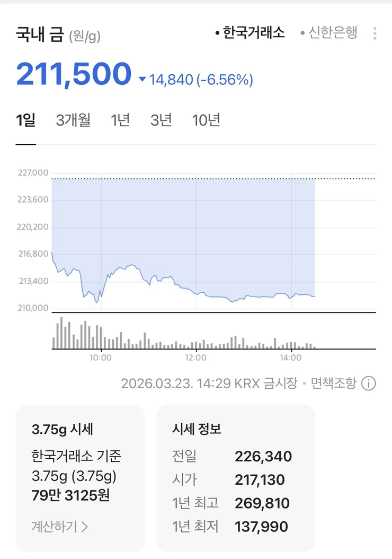The width and height of the screenshot is (392, 559).
Task: Click the 14:00 label on time axis
Action: 291,358
